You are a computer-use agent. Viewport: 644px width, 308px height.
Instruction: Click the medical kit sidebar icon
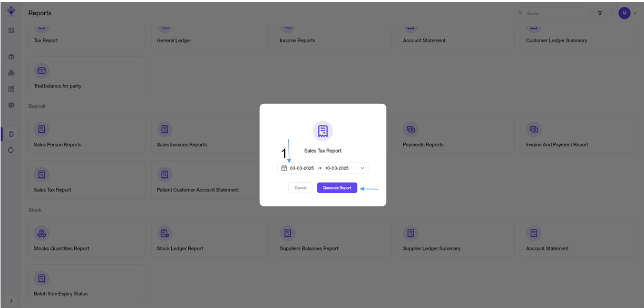tap(11, 57)
